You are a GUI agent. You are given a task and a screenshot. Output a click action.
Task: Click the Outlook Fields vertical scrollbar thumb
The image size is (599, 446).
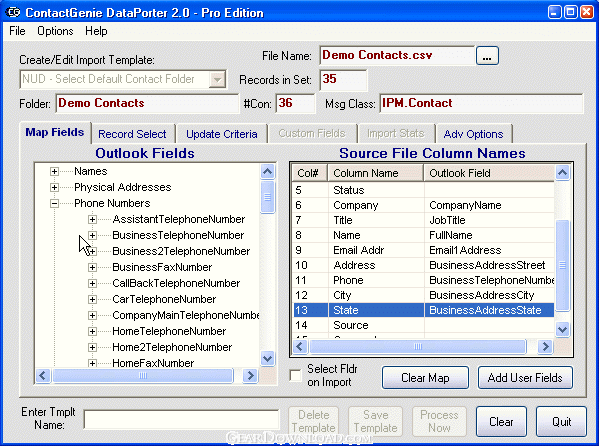[267, 197]
